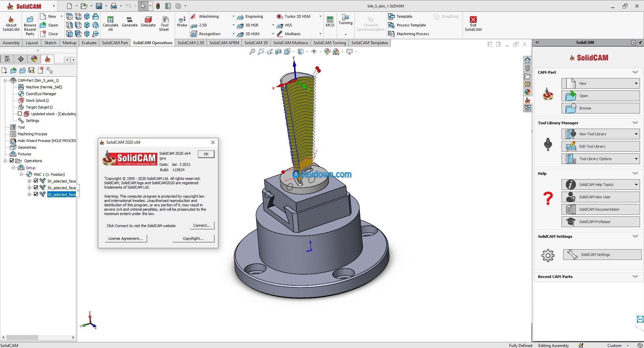Open Process Template
Screen dimensions: 644x348
[407, 25]
